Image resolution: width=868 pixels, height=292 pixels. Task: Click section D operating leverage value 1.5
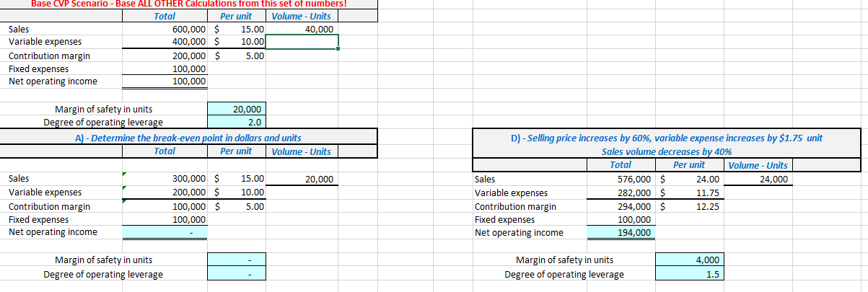click(x=689, y=274)
